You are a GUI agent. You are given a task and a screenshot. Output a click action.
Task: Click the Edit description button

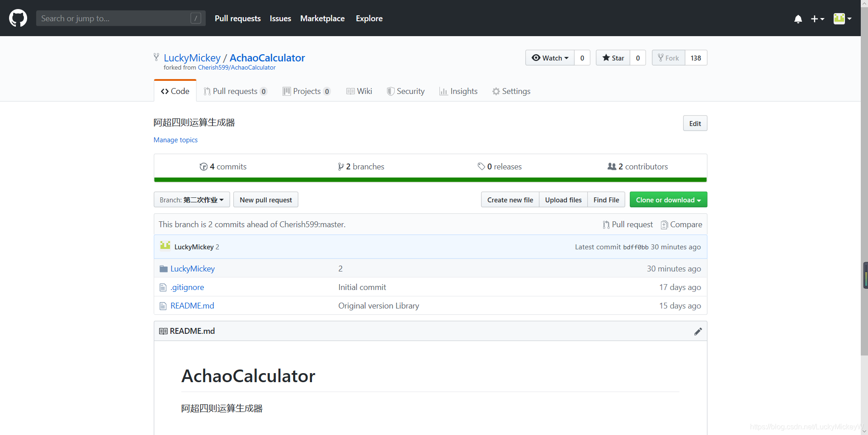[x=695, y=123]
